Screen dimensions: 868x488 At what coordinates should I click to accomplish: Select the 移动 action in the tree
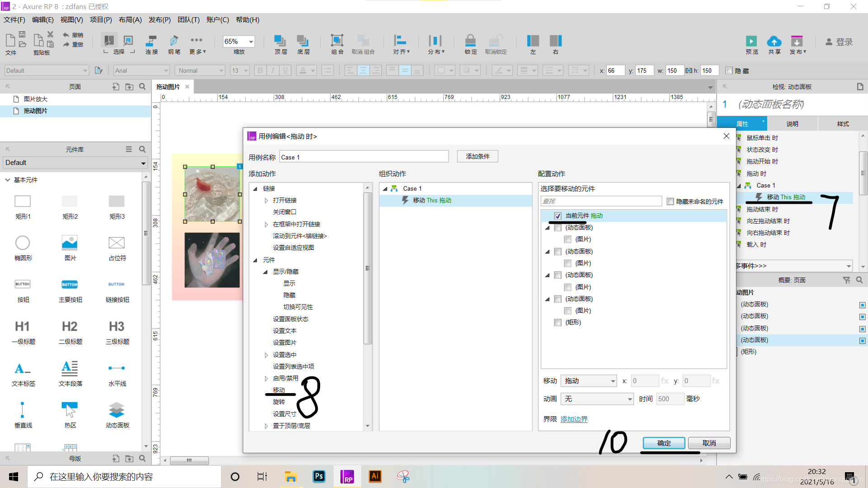279,390
